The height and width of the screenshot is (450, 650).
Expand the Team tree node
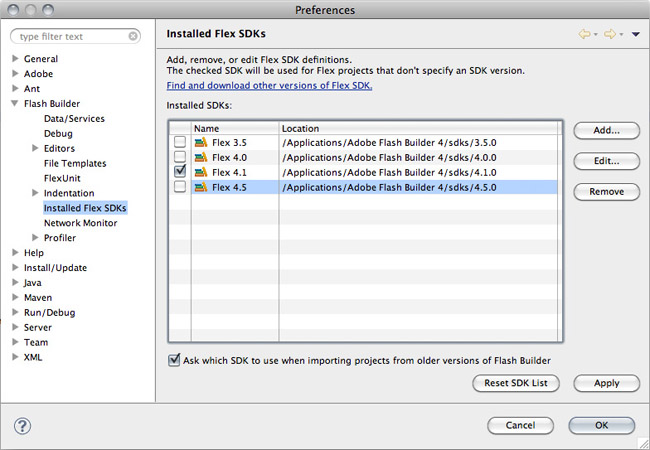click(x=15, y=342)
